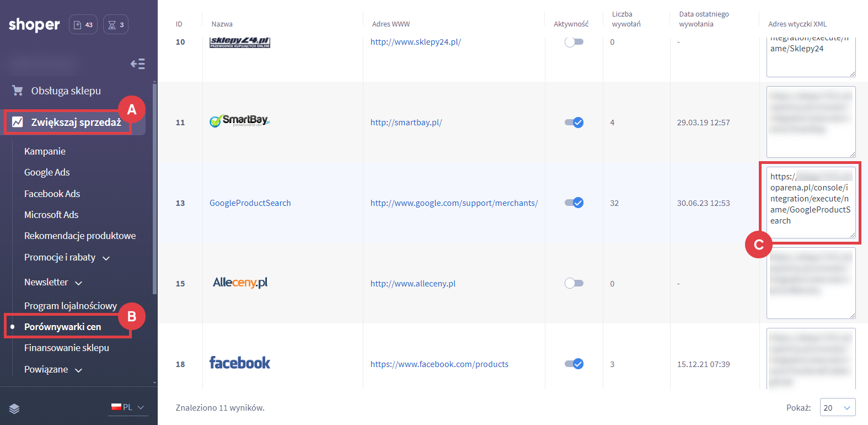Select the chart icon beside Zwiększaj sprzedaż

coord(17,122)
